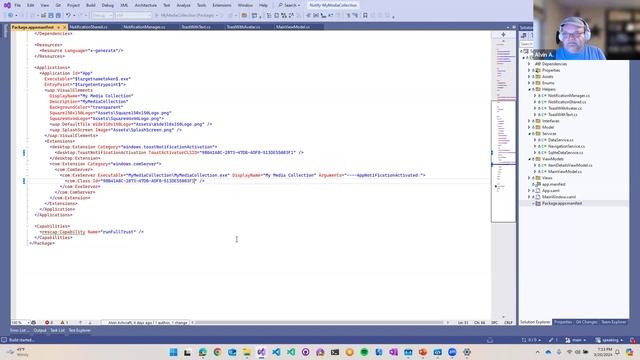Screen dimensions: 640x360
Task: Switch to the MainViewModel.cs editor tab
Action: [293, 27]
